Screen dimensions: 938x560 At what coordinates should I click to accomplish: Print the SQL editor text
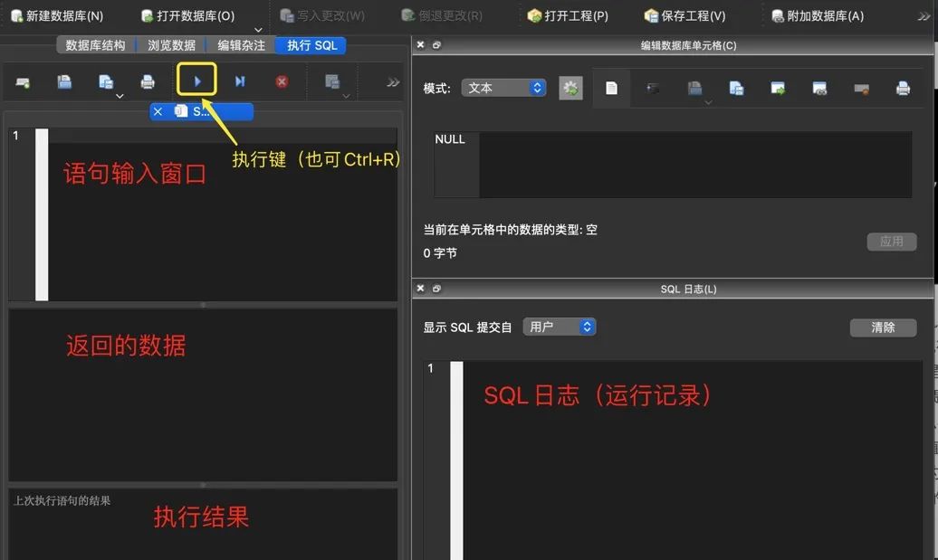tap(148, 82)
